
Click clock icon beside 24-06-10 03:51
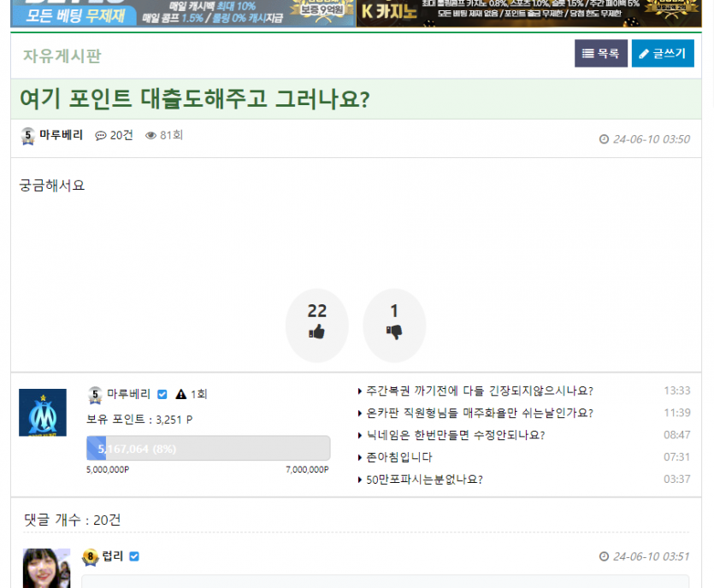click(604, 556)
